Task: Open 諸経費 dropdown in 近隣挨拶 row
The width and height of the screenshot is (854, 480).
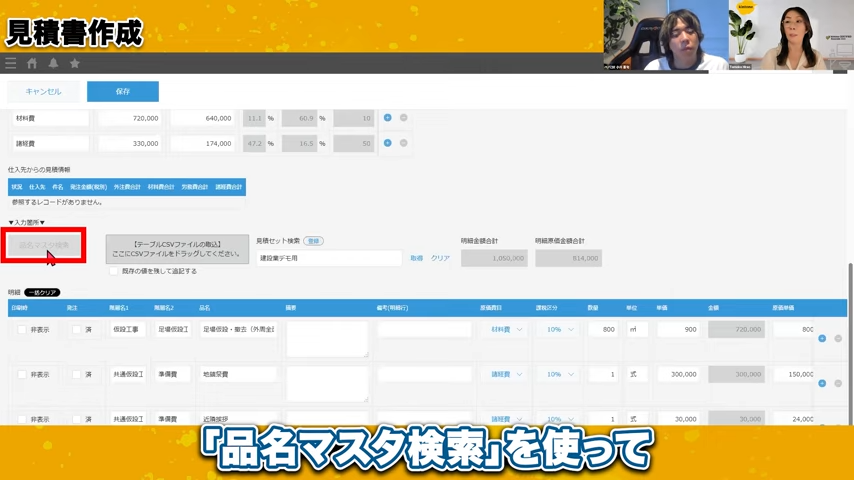Action: point(506,420)
